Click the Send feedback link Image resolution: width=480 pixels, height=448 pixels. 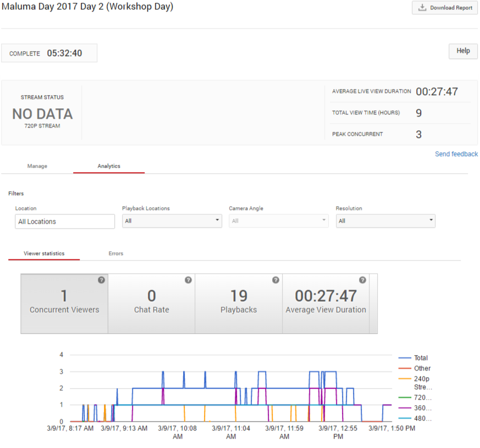point(456,154)
